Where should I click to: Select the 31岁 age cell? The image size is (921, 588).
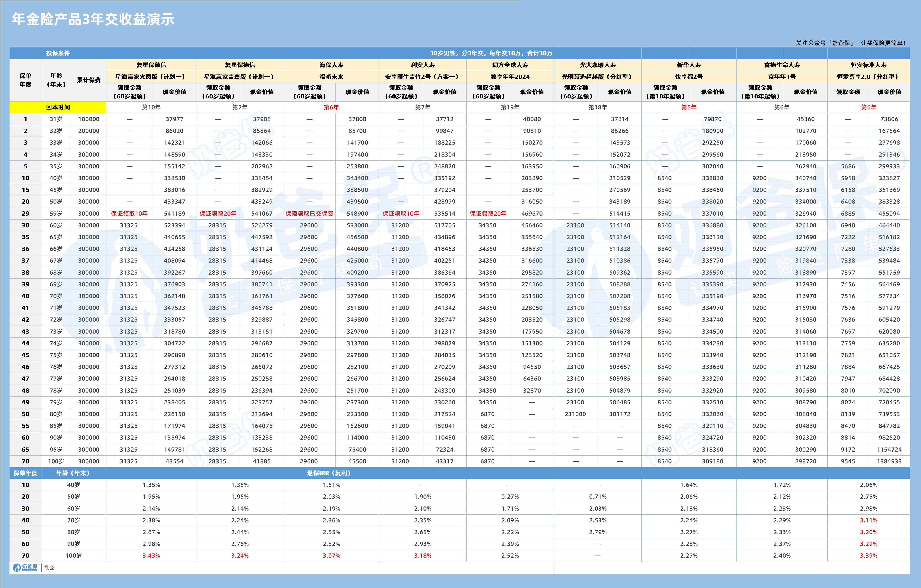click(x=56, y=119)
